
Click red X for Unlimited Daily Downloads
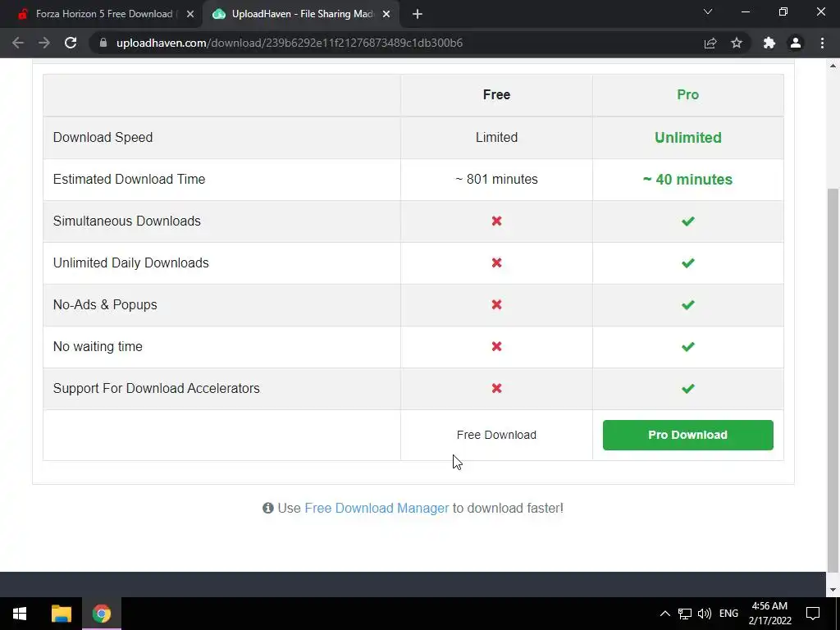(496, 262)
